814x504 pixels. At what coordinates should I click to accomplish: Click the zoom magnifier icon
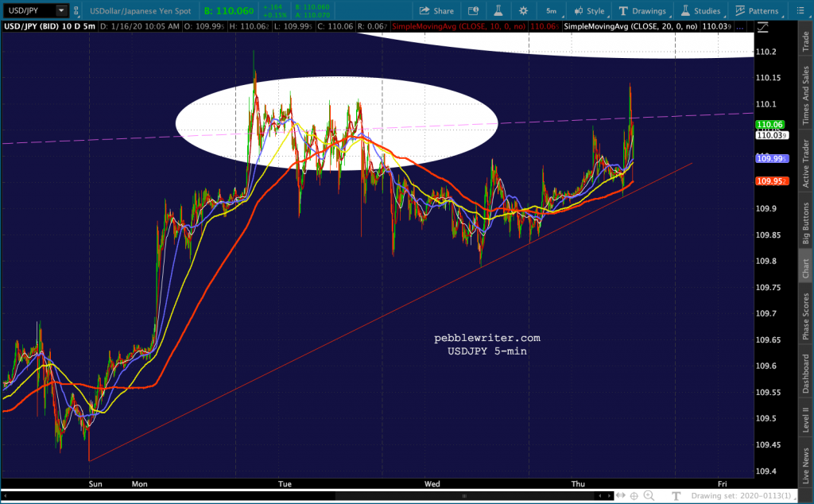(x=649, y=496)
